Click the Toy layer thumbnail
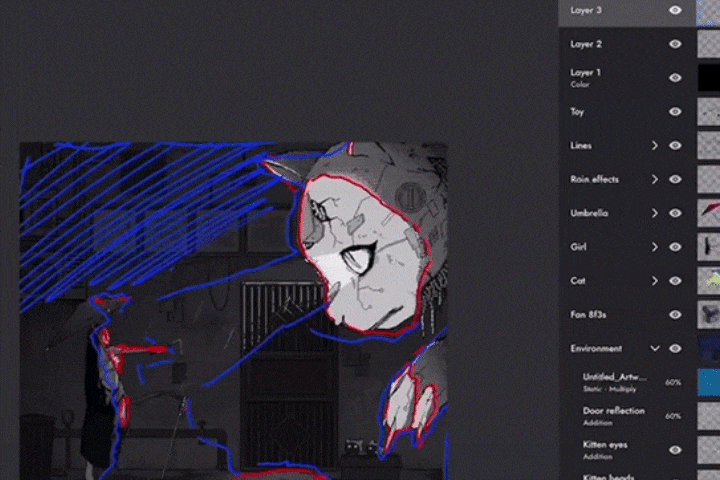Viewport: 720px width, 480px height. (x=709, y=112)
